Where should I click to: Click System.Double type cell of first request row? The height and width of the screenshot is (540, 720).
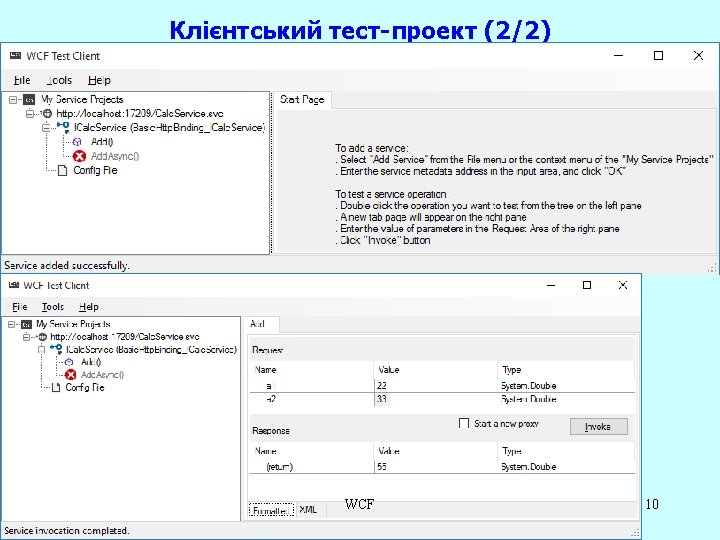[x=566, y=386]
